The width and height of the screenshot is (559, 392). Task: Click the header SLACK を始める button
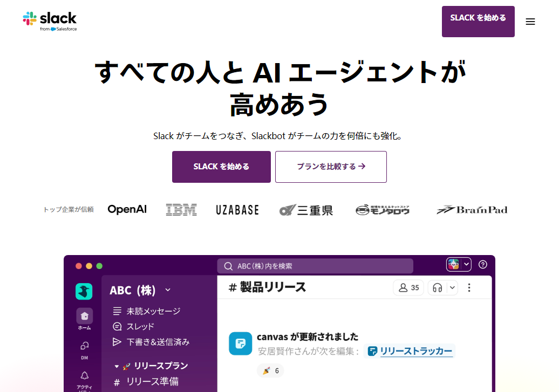coord(478,22)
